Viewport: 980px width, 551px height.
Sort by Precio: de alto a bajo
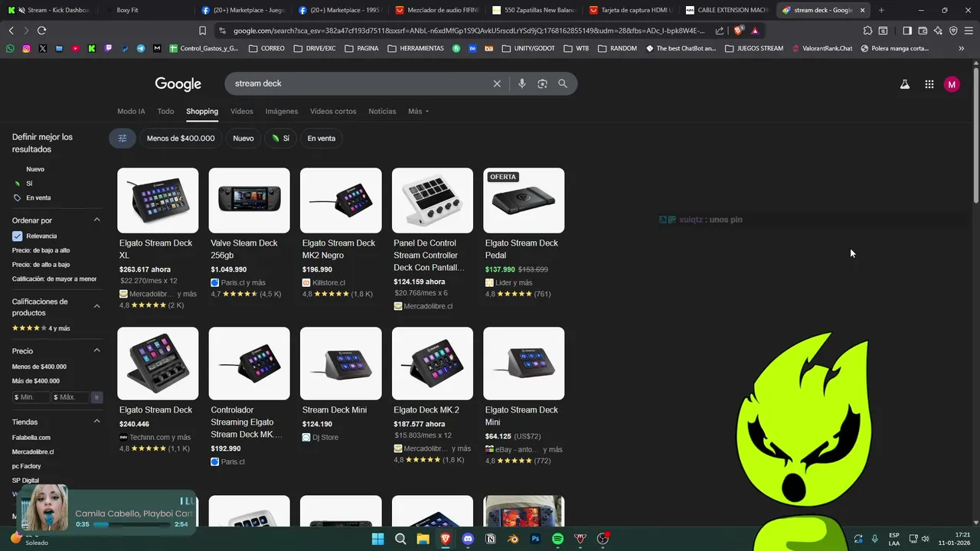(41, 265)
